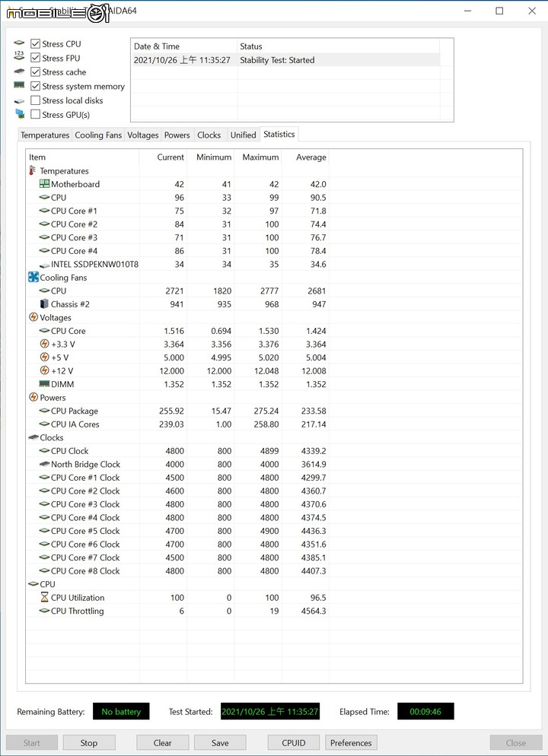Click the Stop button
The image size is (548, 756).
89,743
